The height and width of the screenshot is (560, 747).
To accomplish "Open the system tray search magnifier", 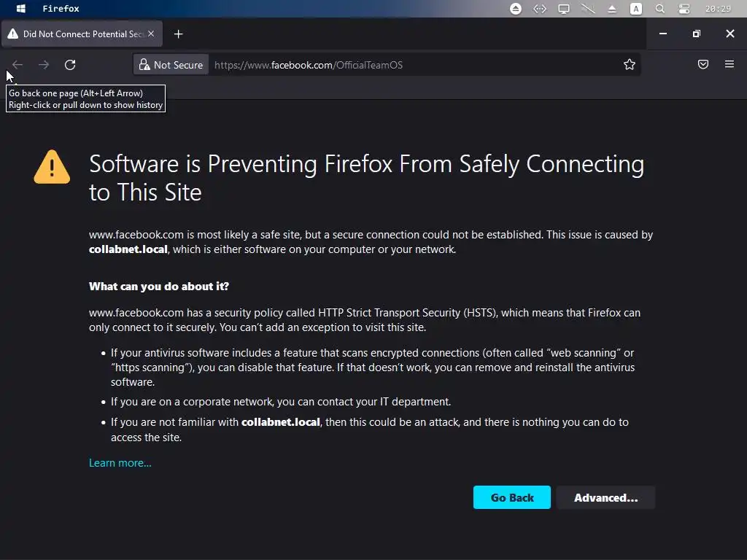I will coord(659,9).
